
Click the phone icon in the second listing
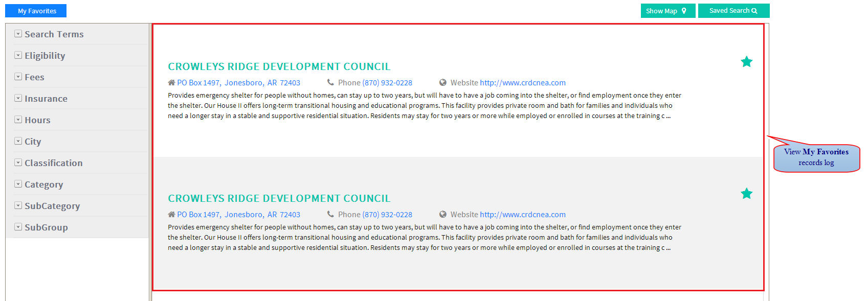pos(330,214)
